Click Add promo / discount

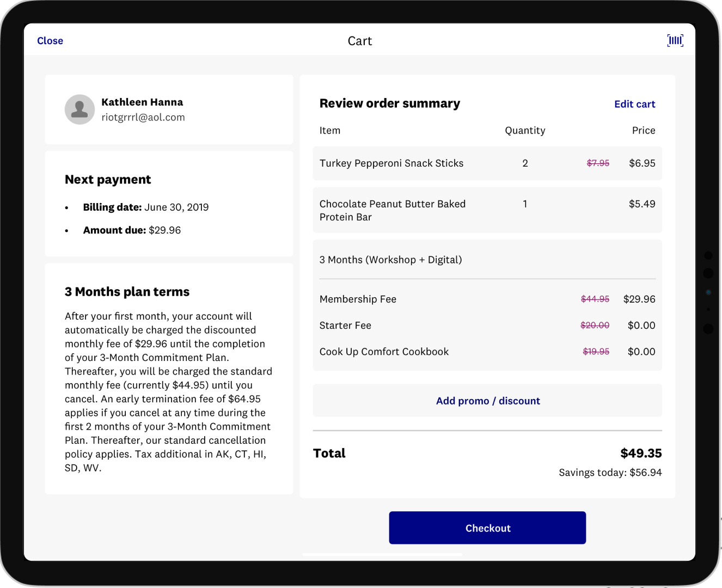[487, 401]
